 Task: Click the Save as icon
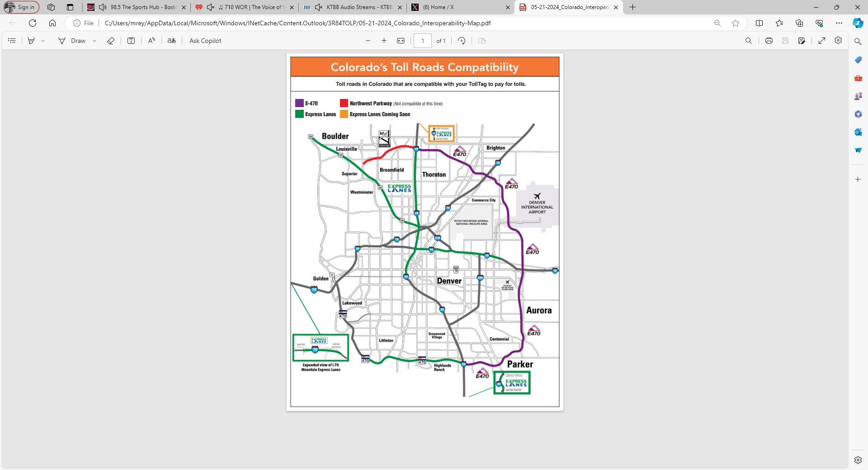click(x=802, y=41)
